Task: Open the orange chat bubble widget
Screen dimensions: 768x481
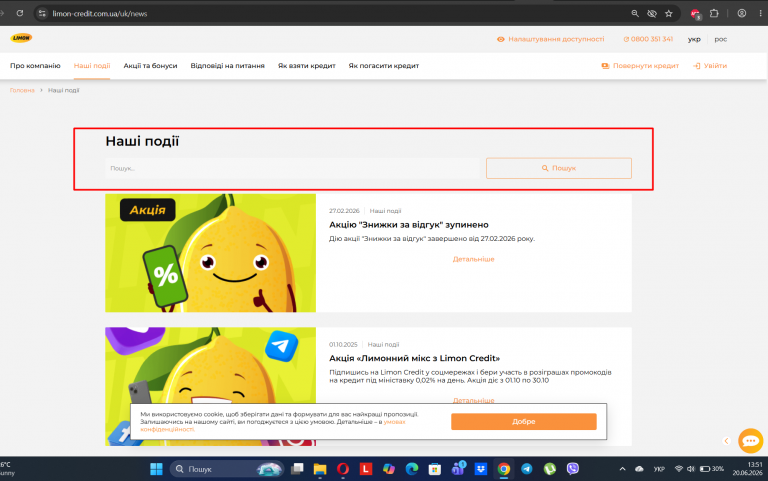Action: click(x=750, y=441)
